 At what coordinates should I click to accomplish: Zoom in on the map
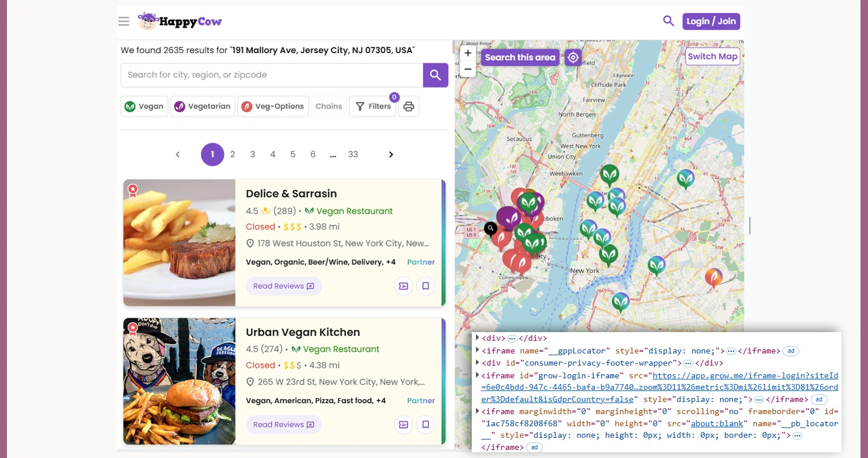468,53
